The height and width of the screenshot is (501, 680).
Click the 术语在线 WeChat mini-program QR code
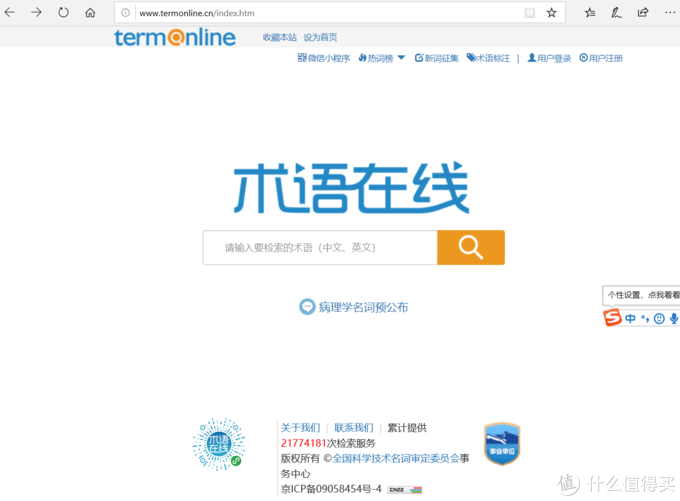(219, 445)
